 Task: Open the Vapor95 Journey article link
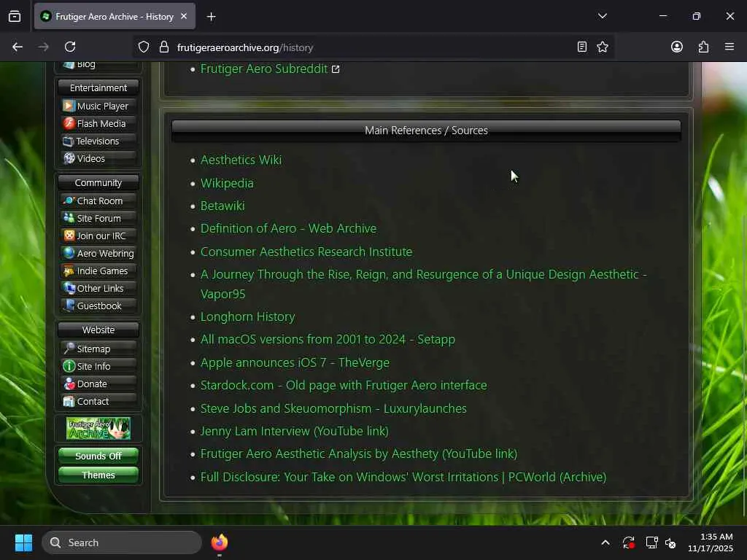click(424, 284)
